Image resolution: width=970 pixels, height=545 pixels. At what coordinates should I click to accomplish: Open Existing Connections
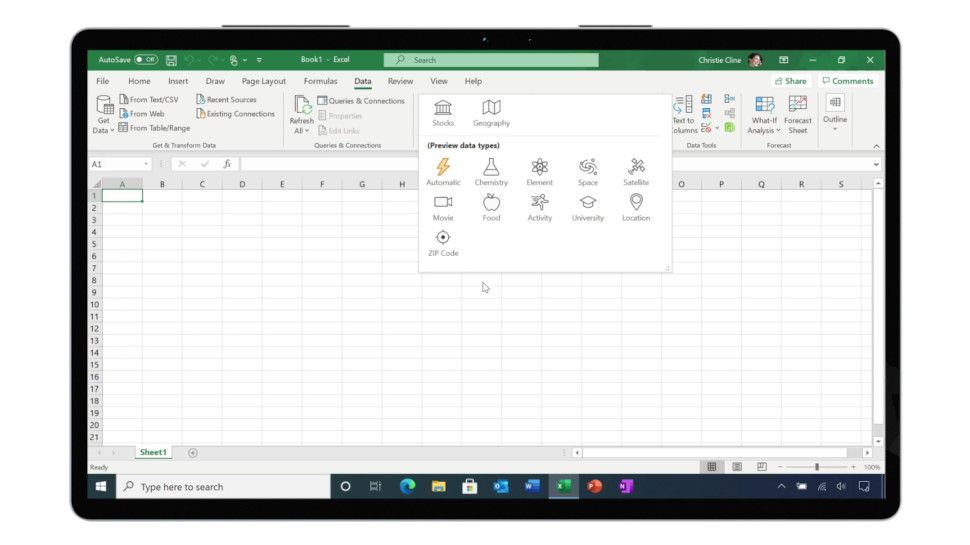coord(235,113)
